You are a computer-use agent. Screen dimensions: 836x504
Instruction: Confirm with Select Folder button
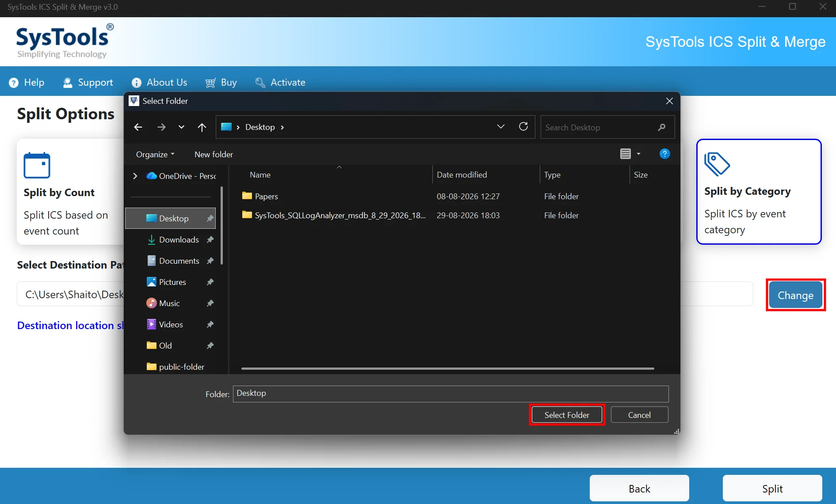pyautogui.click(x=567, y=415)
